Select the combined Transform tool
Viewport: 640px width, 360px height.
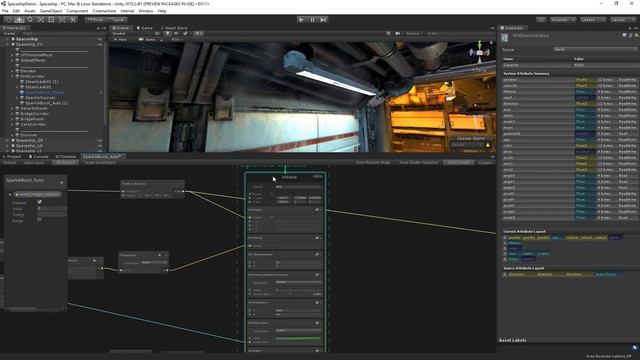pyautogui.click(x=62, y=20)
